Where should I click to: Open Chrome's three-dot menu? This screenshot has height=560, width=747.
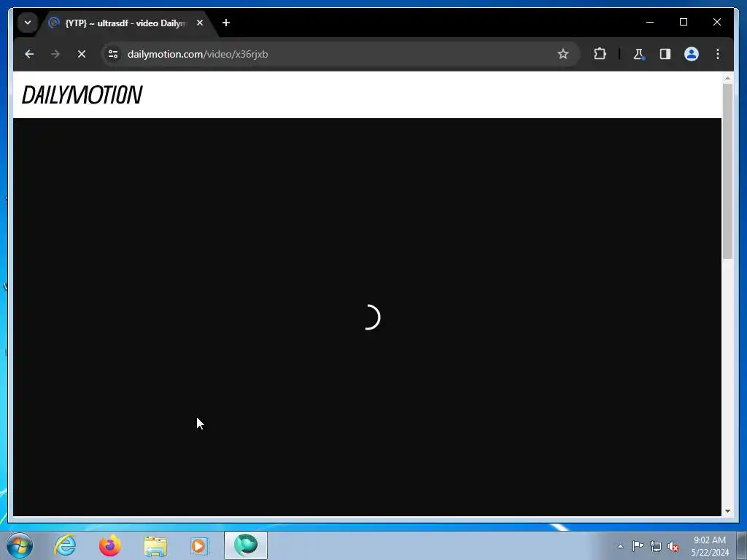pyautogui.click(x=718, y=54)
